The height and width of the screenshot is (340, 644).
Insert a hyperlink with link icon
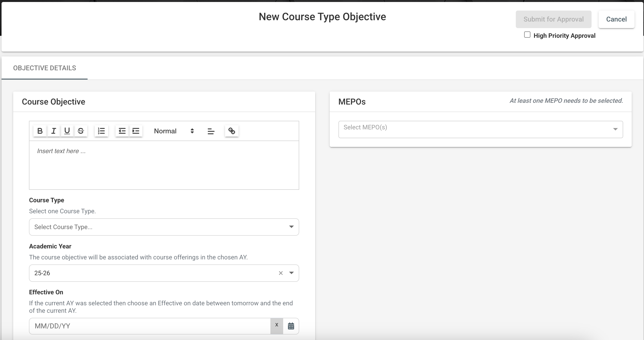coord(232,131)
